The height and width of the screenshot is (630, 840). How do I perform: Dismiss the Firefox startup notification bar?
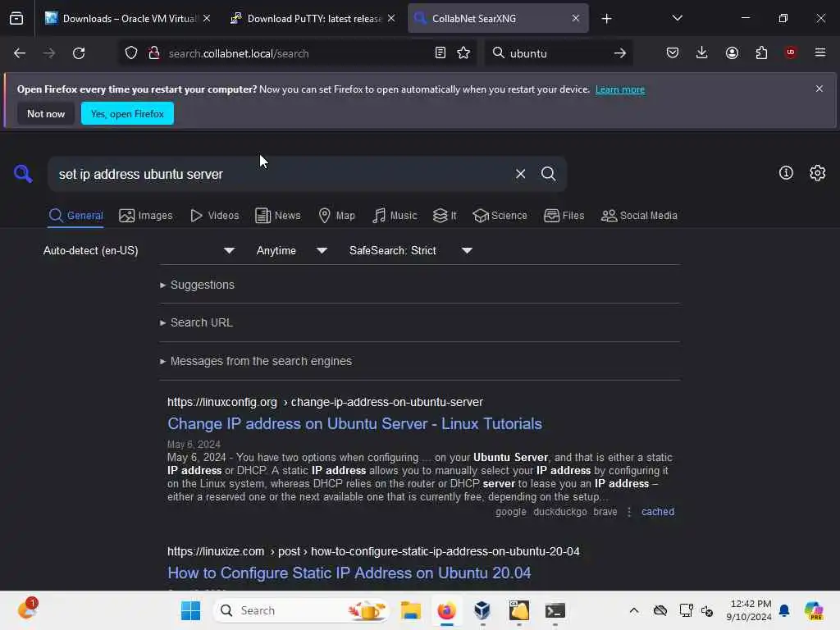(819, 89)
